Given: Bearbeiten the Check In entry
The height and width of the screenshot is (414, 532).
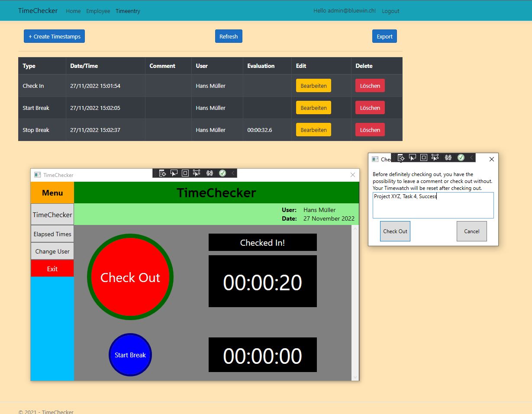Looking at the screenshot, I should [313, 86].
